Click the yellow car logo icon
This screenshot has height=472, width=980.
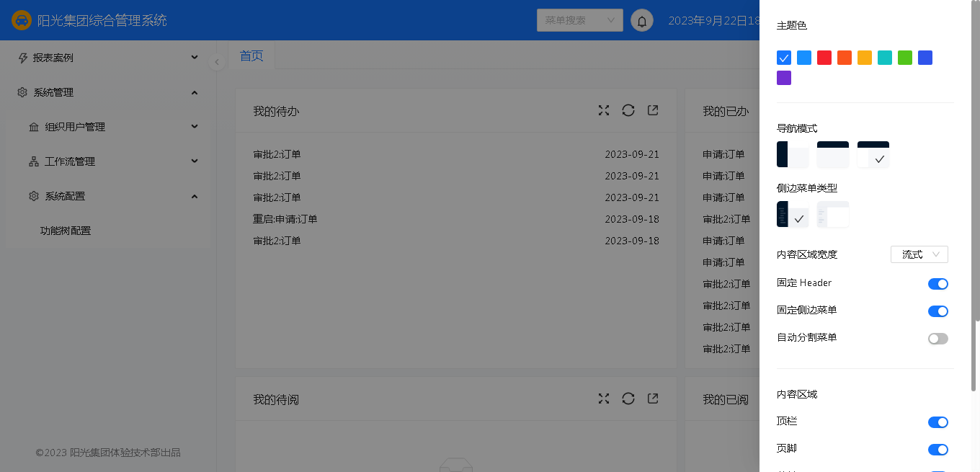pyautogui.click(x=22, y=20)
